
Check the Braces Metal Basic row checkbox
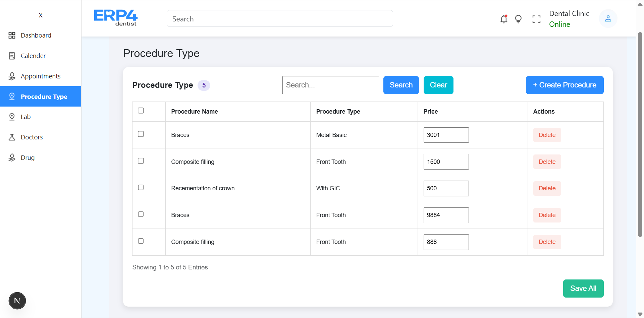pos(141,134)
